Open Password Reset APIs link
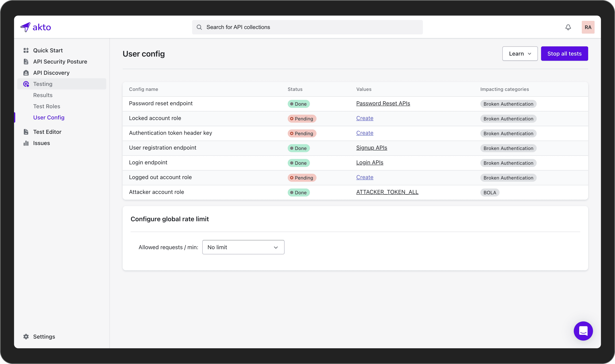The width and height of the screenshot is (615, 364). point(383,103)
